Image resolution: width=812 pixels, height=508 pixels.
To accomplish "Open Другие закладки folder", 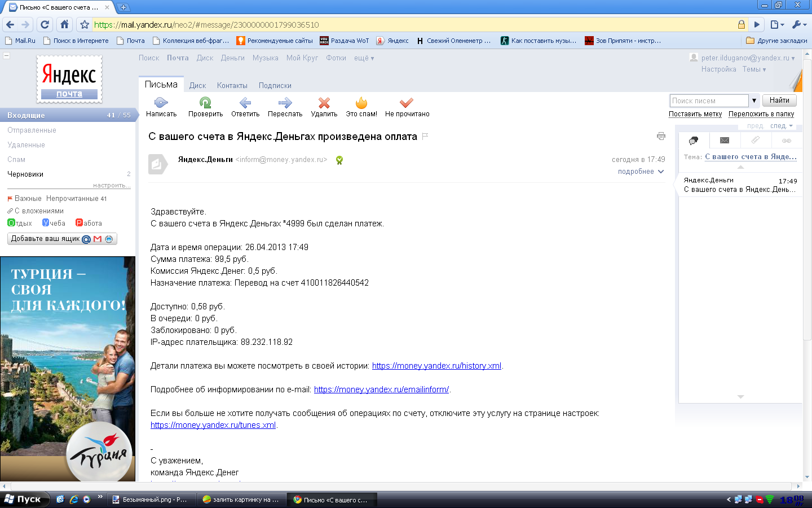I will [x=776, y=41].
